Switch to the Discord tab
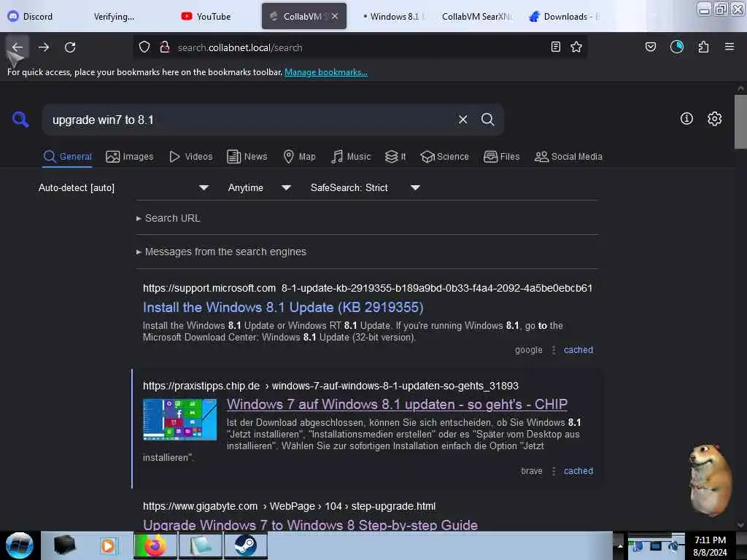747x560 pixels. (31, 16)
